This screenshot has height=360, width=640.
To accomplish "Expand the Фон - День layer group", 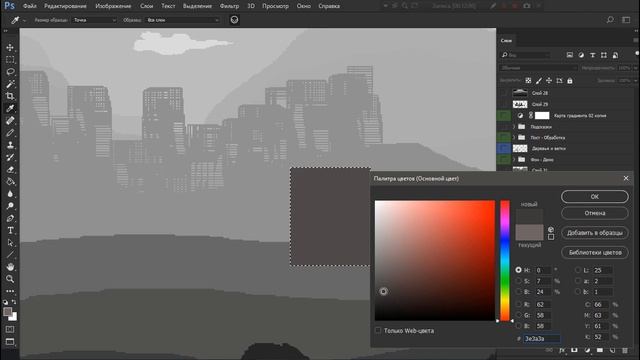I will pos(514,160).
